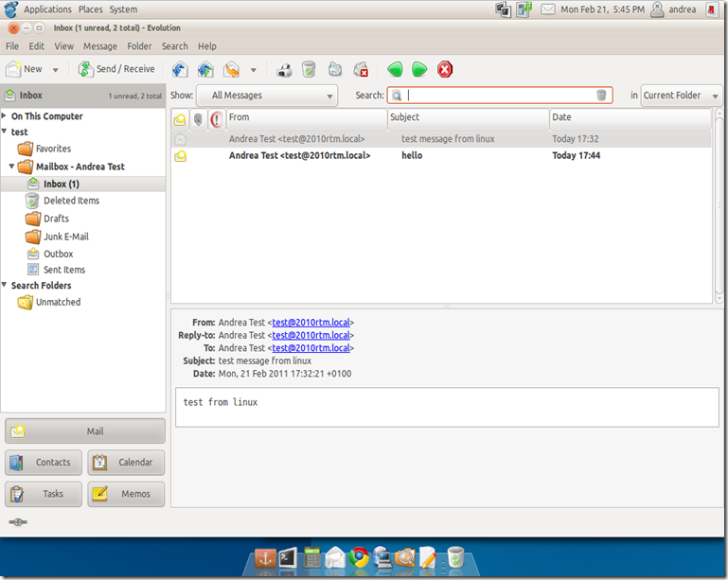Select the 'test message from linux' email

[441, 139]
